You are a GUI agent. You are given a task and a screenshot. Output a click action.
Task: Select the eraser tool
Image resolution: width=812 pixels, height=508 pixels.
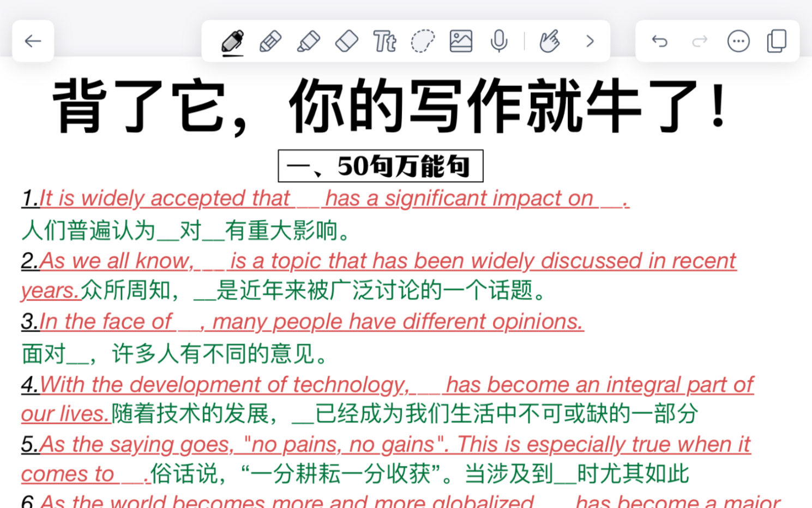coord(346,41)
